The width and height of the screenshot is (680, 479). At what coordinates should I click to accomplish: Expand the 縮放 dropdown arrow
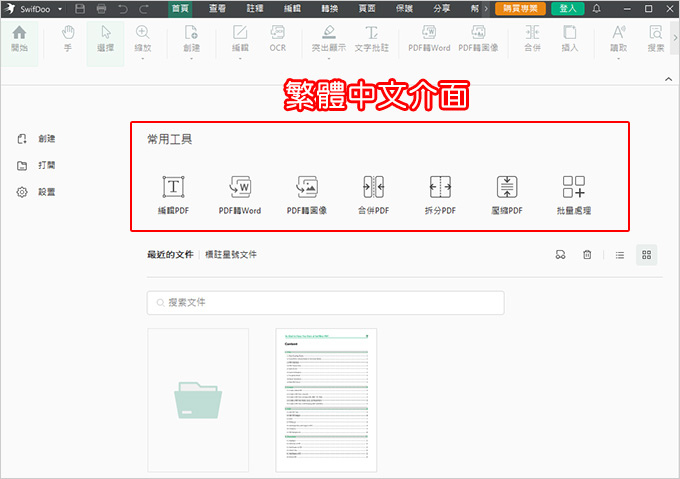(x=143, y=58)
